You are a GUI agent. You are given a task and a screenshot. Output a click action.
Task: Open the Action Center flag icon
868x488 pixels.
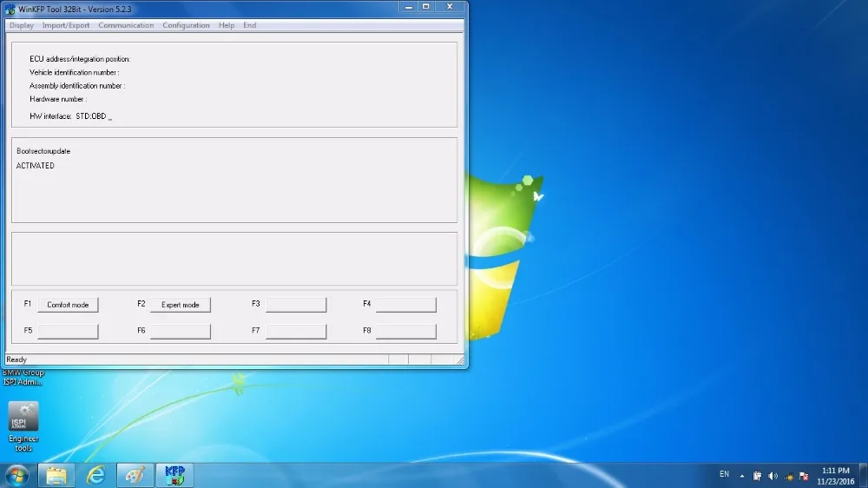point(805,476)
